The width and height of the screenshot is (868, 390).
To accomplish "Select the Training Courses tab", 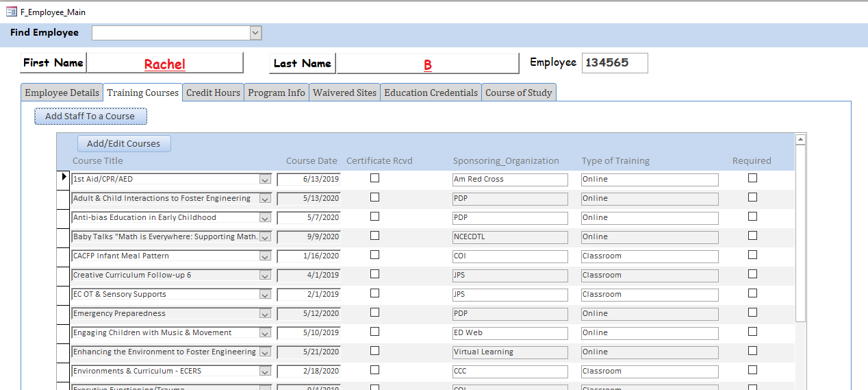I will point(142,93).
